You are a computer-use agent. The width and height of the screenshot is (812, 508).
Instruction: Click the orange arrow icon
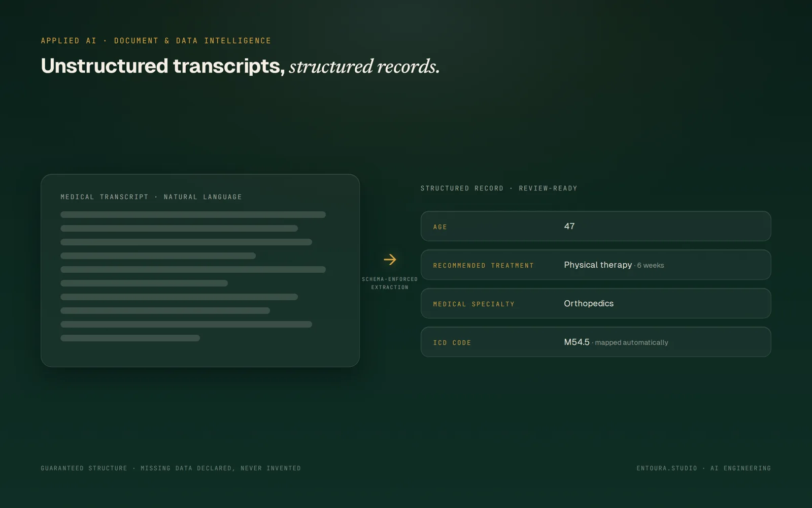pyautogui.click(x=390, y=260)
